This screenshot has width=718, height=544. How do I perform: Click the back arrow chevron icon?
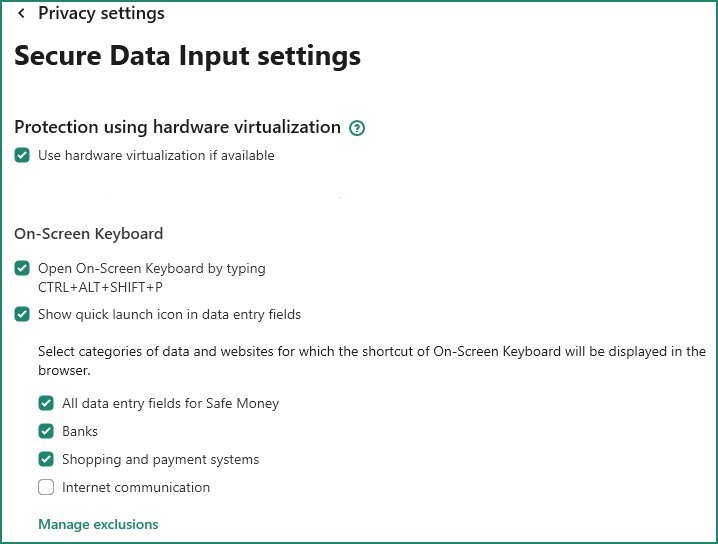click(21, 14)
